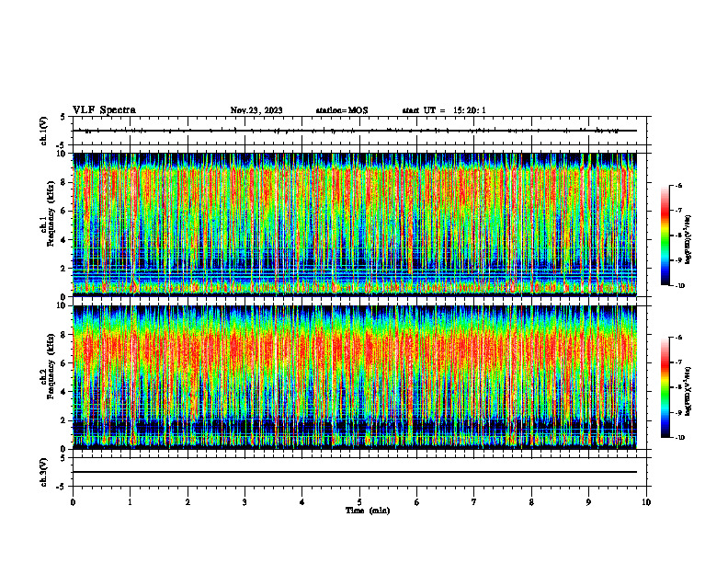
Task: Select the "start UT = 15:20:1" header text
Action: 444,110
